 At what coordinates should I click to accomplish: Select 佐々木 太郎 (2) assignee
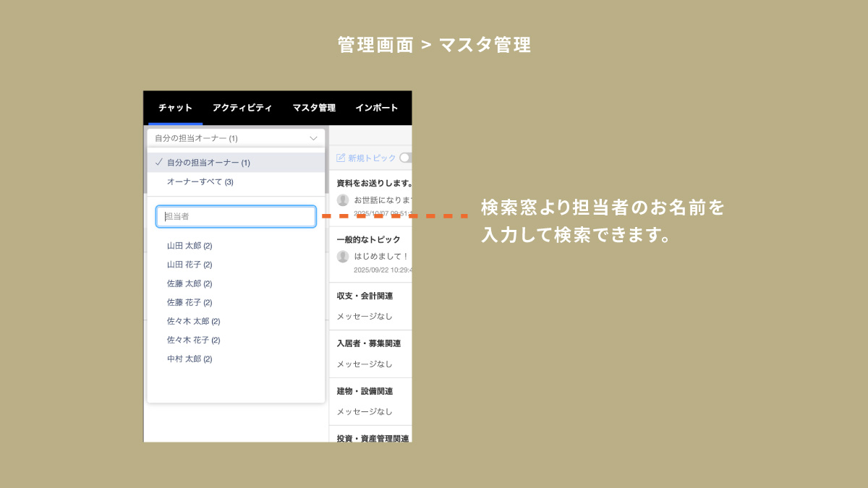click(x=193, y=321)
